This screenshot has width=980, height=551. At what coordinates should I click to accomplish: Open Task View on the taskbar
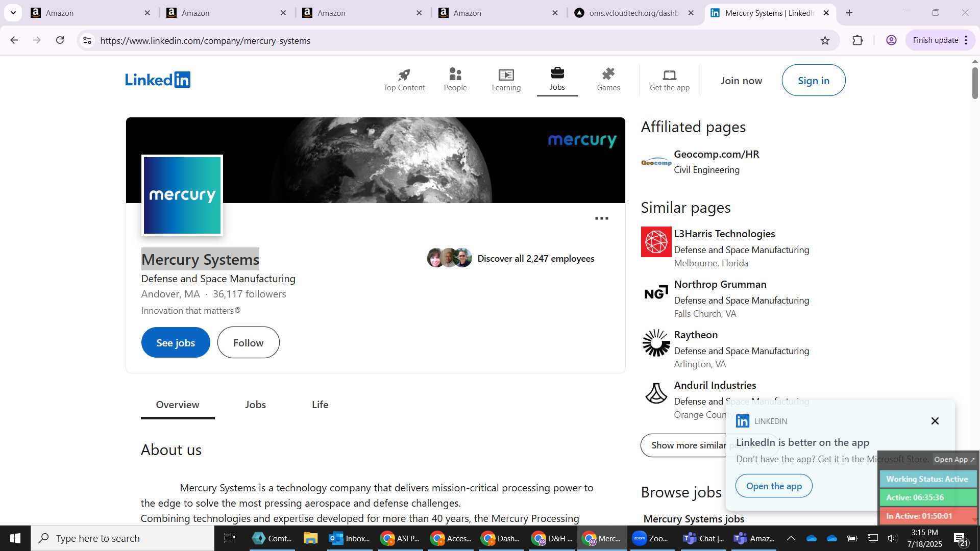point(230,538)
